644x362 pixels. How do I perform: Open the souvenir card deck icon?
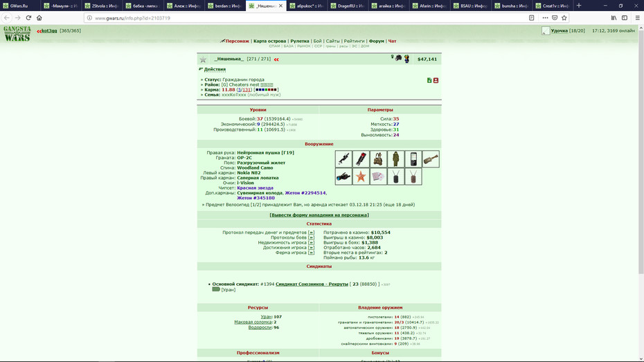[x=378, y=177]
